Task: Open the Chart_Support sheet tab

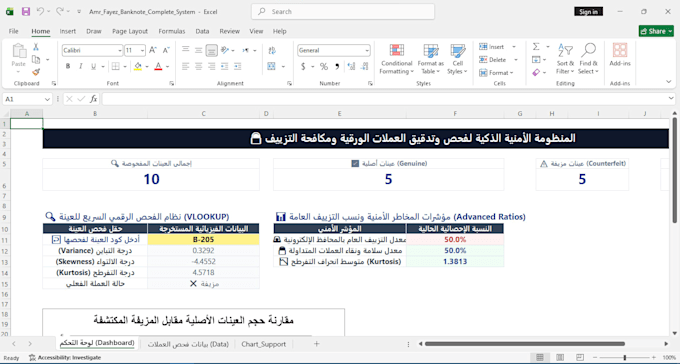Action: (263, 344)
